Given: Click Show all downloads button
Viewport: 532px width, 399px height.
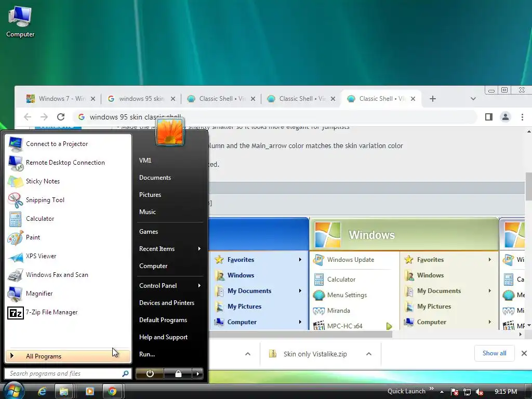Looking at the screenshot, I should pyautogui.click(x=495, y=353).
